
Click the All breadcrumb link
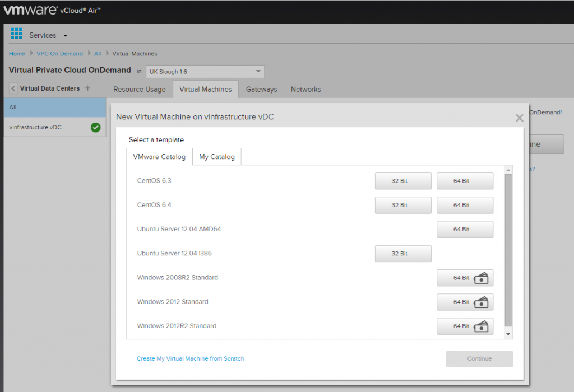98,54
